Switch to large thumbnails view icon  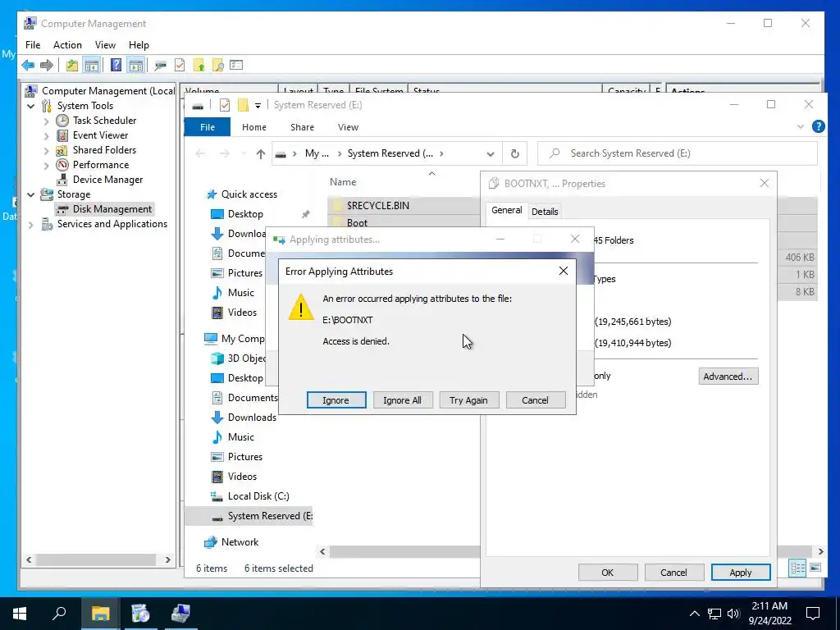815,568
